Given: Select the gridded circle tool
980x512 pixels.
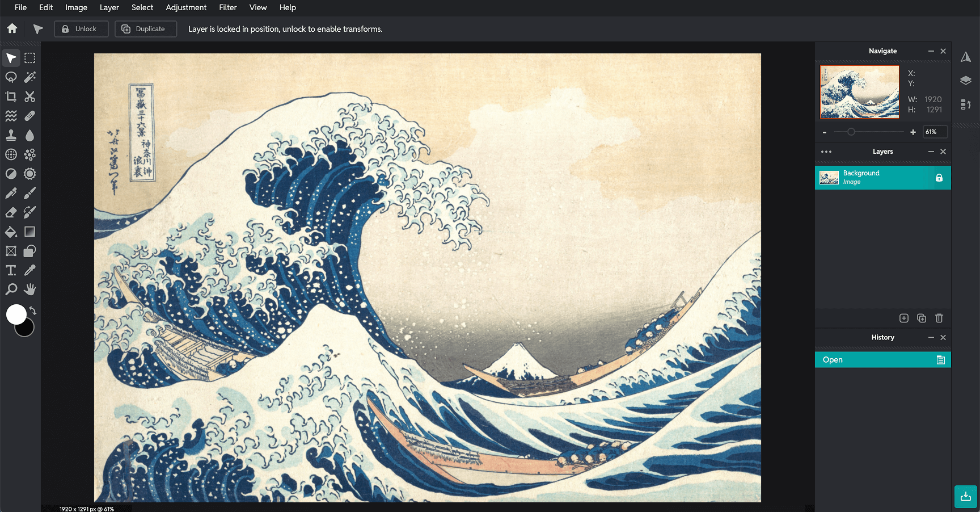Looking at the screenshot, I should point(11,154).
